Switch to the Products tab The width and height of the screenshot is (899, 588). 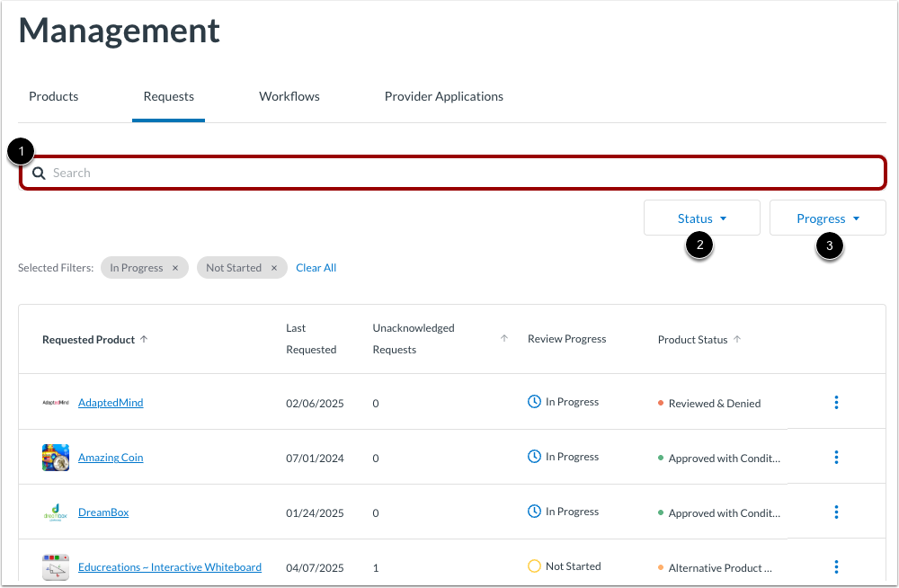coord(53,96)
